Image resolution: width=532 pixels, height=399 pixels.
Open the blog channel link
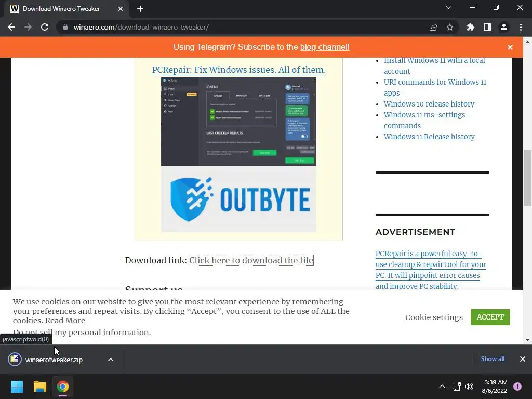point(325,47)
